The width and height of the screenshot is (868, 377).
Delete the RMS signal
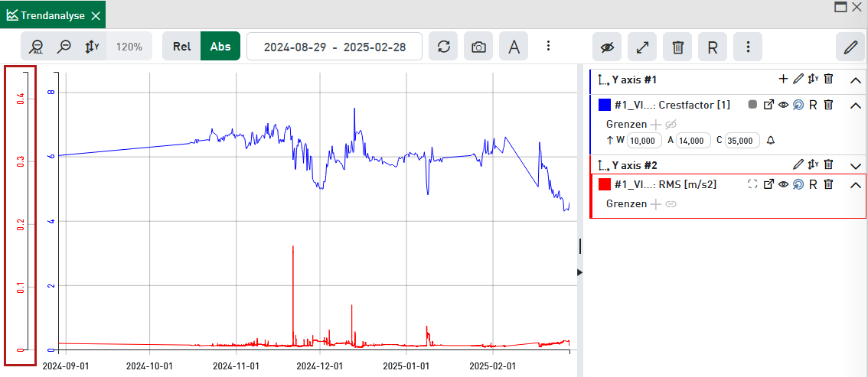click(x=828, y=184)
